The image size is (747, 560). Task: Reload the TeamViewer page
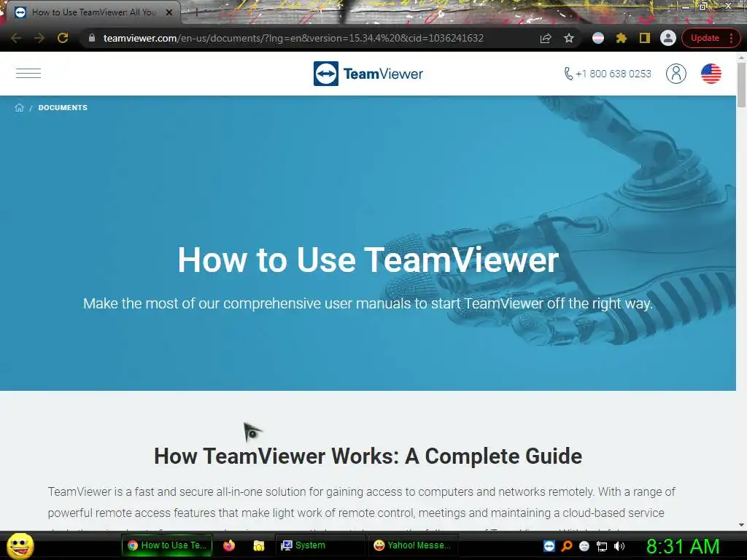[63, 38]
